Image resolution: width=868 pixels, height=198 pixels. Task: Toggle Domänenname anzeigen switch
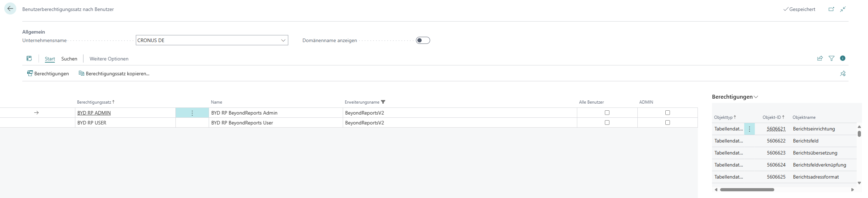pyautogui.click(x=423, y=40)
